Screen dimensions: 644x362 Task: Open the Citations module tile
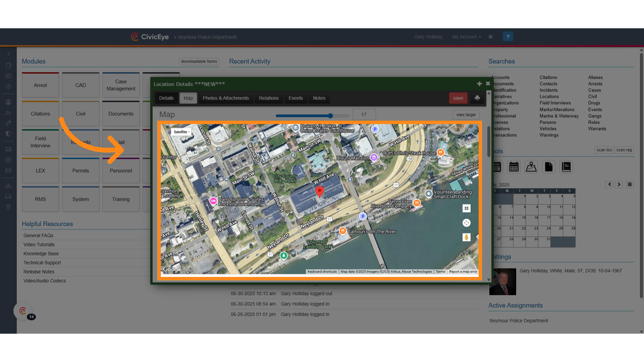40,114
